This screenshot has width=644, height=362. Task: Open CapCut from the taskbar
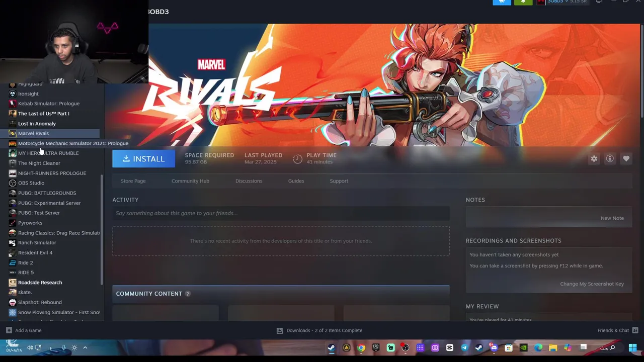(x=449, y=348)
